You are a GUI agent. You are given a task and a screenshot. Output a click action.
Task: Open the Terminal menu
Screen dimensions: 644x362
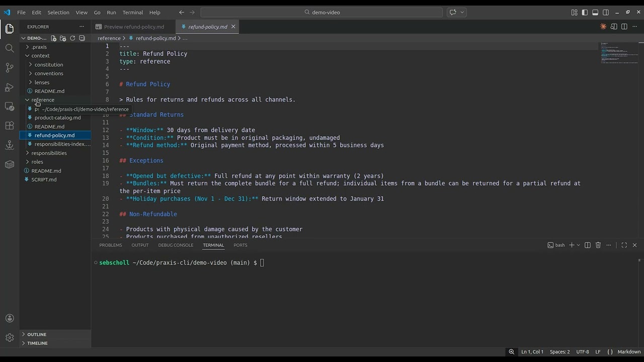pos(132,12)
